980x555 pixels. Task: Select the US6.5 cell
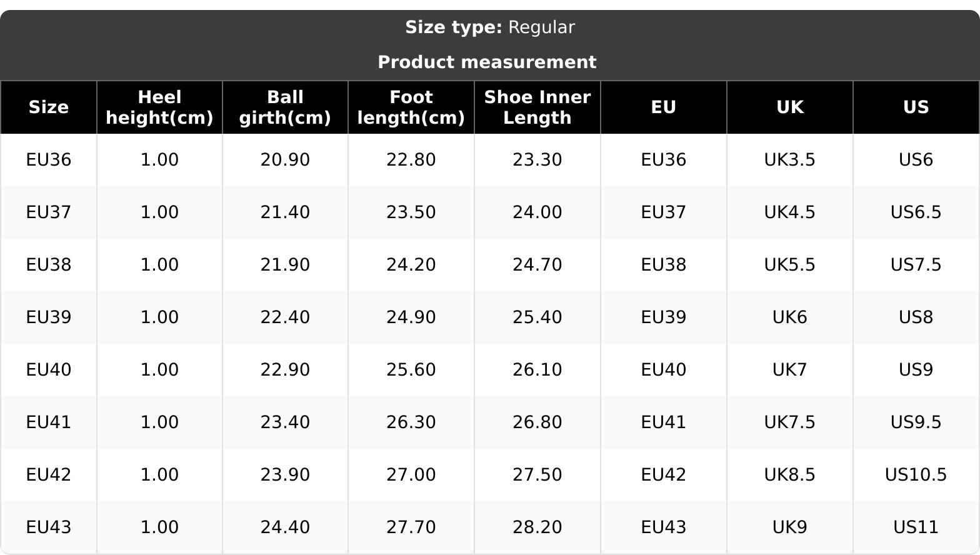916,212
